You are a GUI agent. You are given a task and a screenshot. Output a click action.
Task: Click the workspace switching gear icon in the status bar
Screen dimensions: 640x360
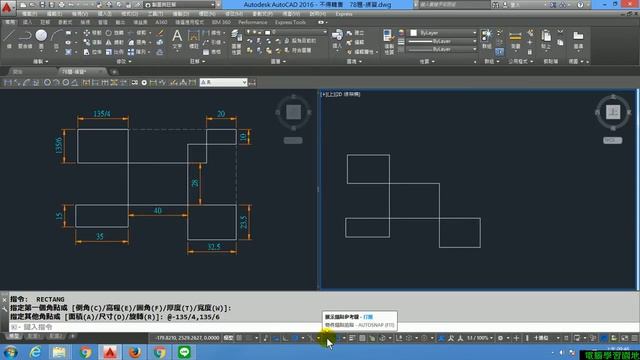500,338
